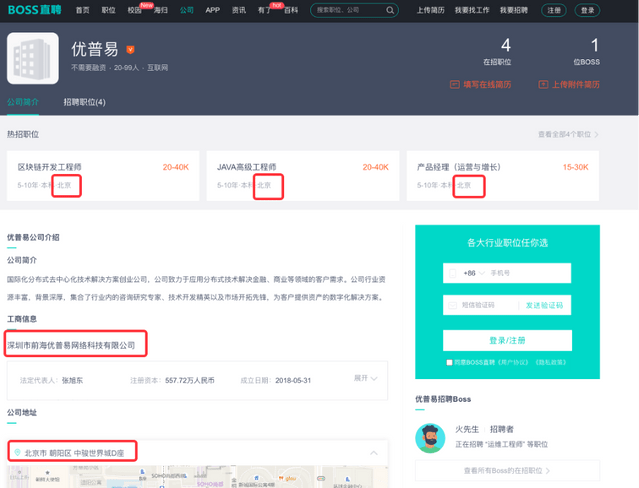This screenshot has height=488, width=639.
Task: Open the 优普易 company logo thumbnail
Action: click(x=33, y=58)
